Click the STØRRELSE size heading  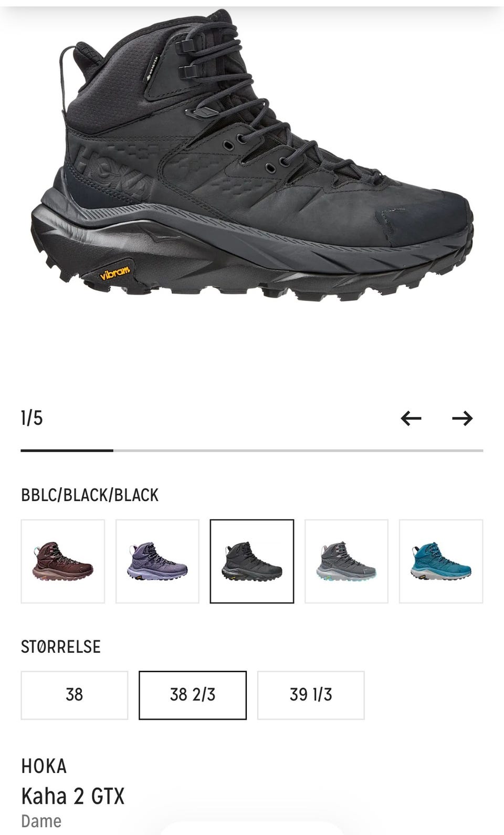click(61, 646)
